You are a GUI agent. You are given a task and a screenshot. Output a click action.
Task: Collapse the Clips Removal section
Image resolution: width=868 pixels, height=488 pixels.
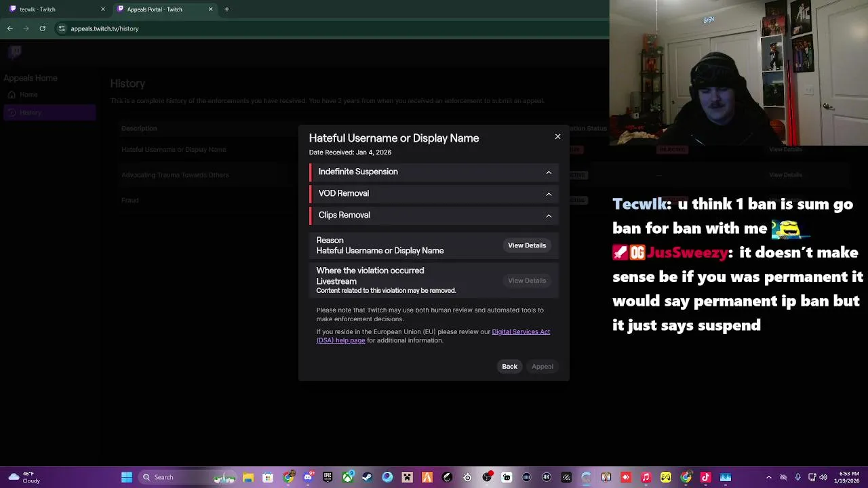549,216
